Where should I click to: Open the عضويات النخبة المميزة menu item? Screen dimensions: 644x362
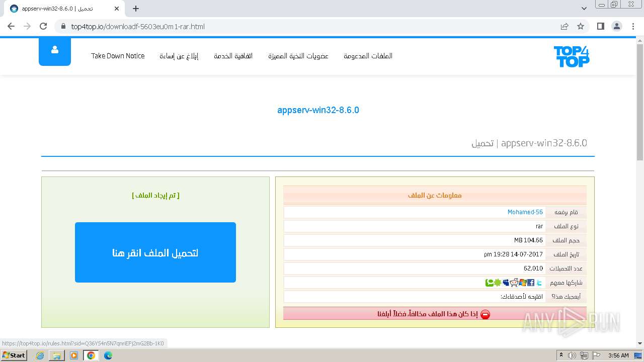298,56
